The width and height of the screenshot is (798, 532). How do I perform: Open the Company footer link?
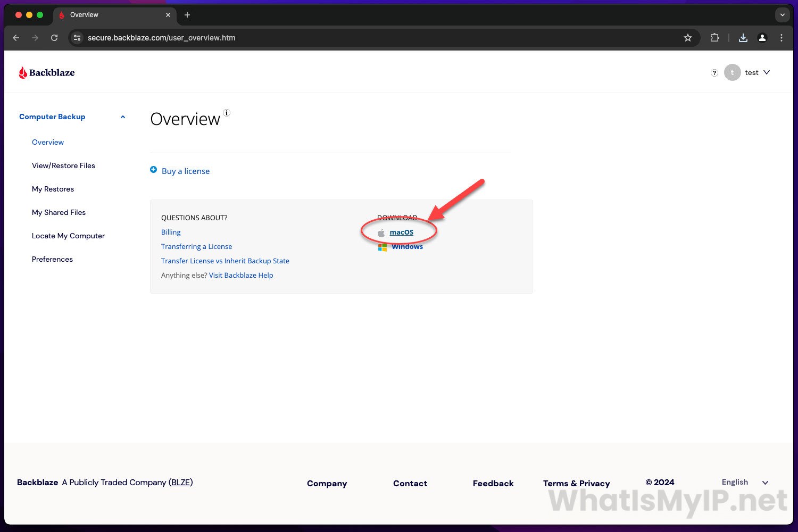[327, 483]
